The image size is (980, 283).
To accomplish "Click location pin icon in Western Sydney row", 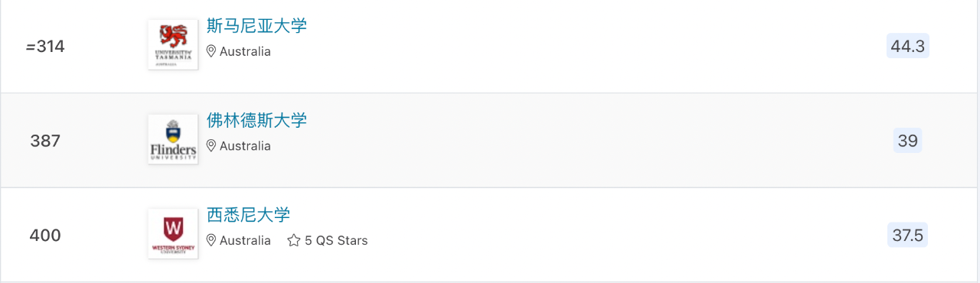I will pyautogui.click(x=211, y=240).
